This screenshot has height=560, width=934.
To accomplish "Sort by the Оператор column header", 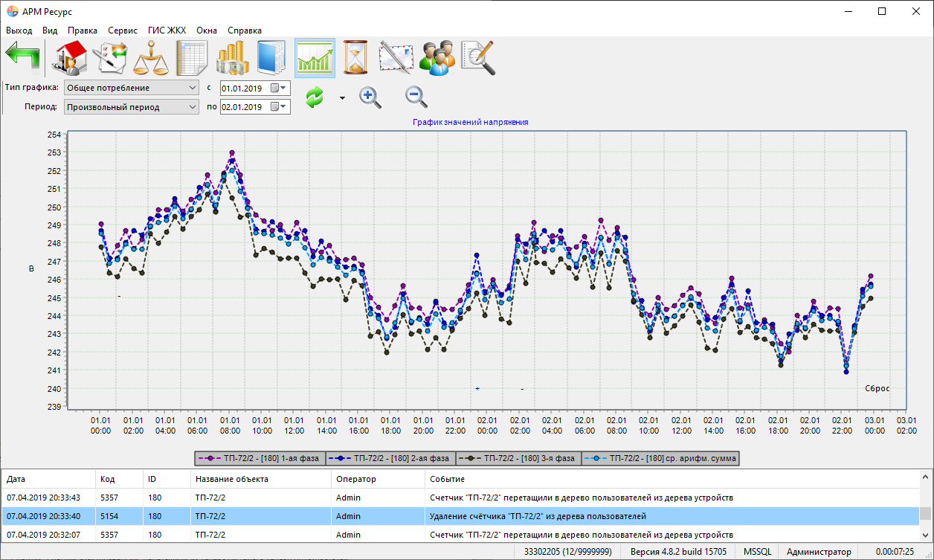I will (378, 479).
